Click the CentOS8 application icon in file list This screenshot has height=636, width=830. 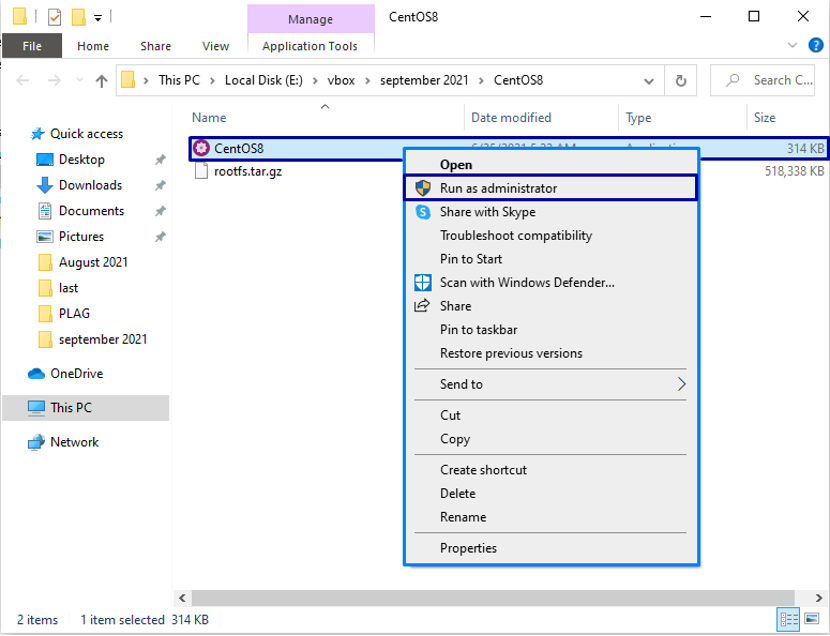coord(201,148)
